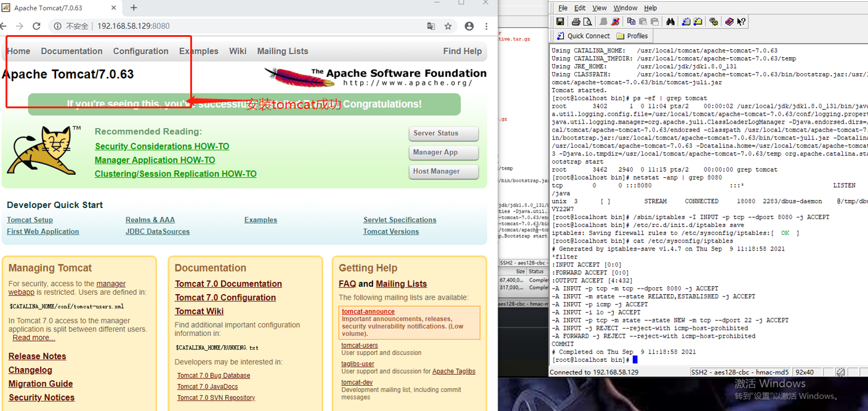Screen dimensions: 868x411
Task: Open New Terminal Window icon in SSH toolbar
Action: 686,22
